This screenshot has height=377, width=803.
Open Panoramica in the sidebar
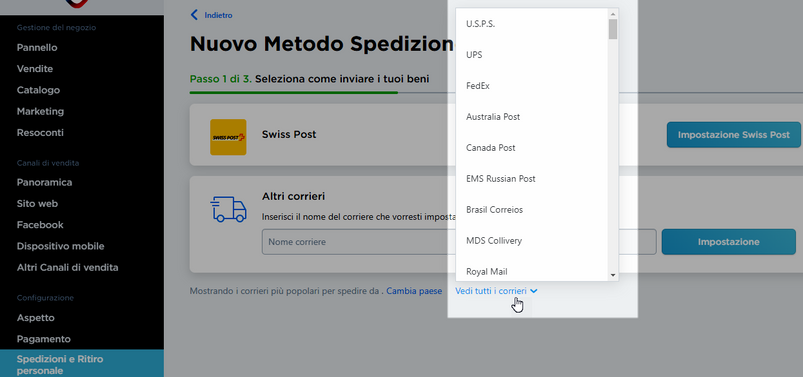pyautogui.click(x=45, y=182)
